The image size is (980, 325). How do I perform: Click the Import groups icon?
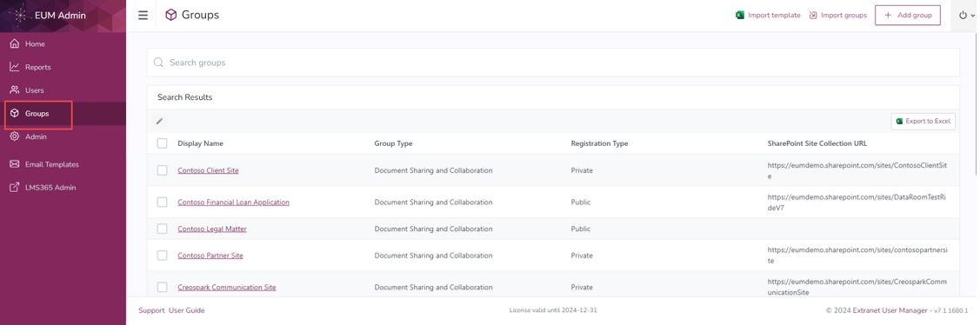click(x=813, y=15)
